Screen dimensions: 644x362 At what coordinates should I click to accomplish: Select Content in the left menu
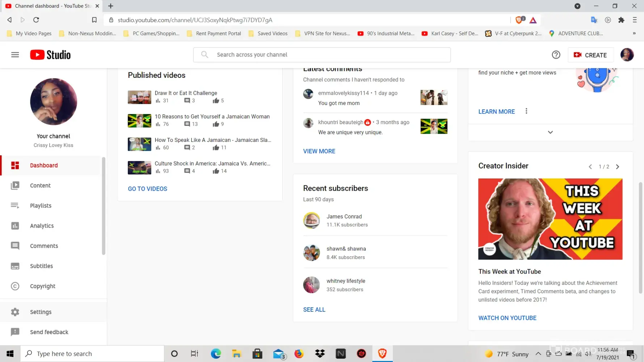pos(40,186)
